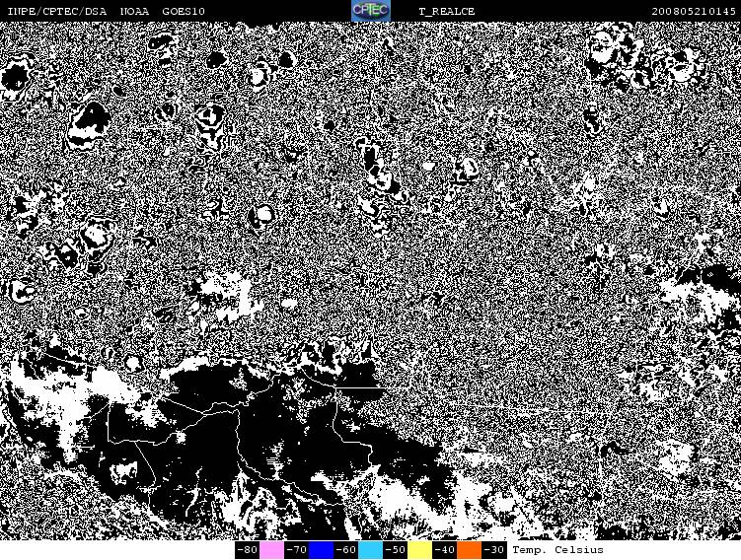Click the -40 legend value
The image size is (741, 560).
(445, 549)
